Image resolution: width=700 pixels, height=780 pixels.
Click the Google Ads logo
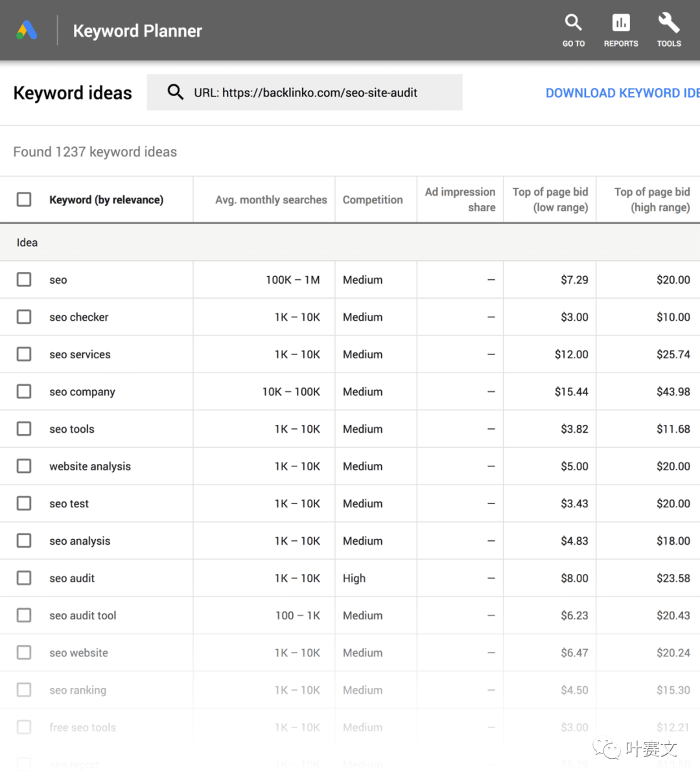click(x=27, y=30)
